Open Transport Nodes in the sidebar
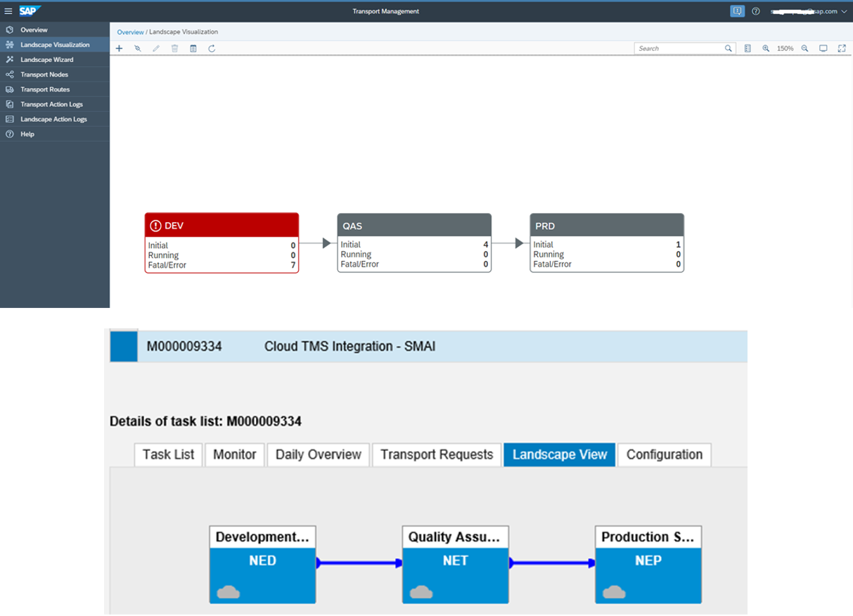This screenshot has width=853, height=616. click(x=44, y=75)
